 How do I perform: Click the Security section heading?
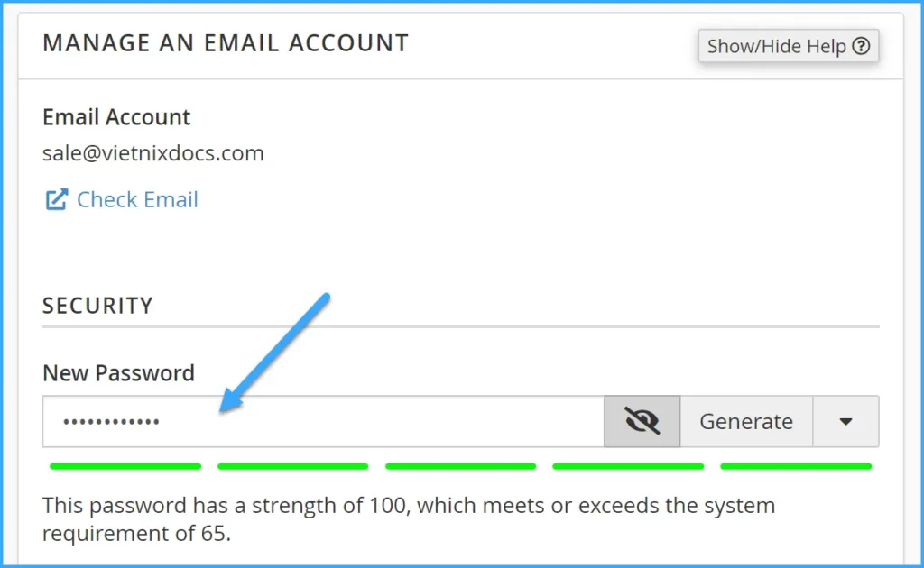(x=97, y=305)
